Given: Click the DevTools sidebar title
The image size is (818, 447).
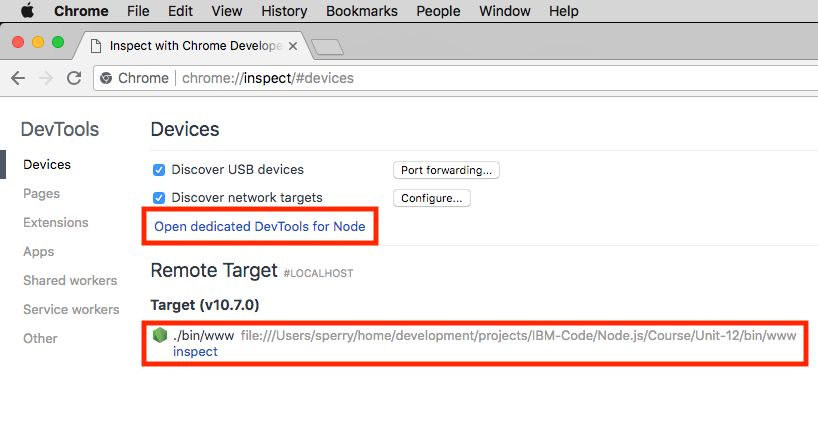Looking at the screenshot, I should click(x=60, y=129).
